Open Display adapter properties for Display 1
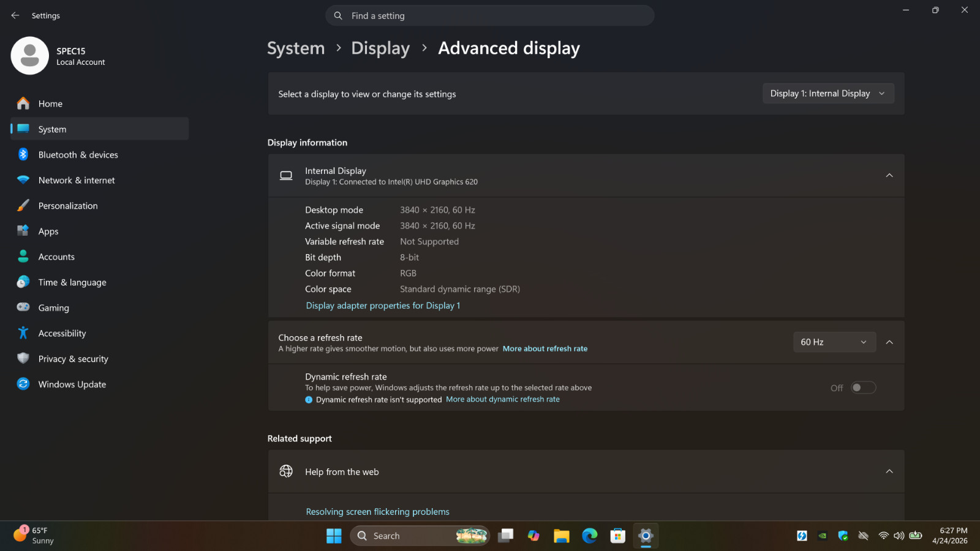The width and height of the screenshot is (980, 551). [x=383, y=305]
